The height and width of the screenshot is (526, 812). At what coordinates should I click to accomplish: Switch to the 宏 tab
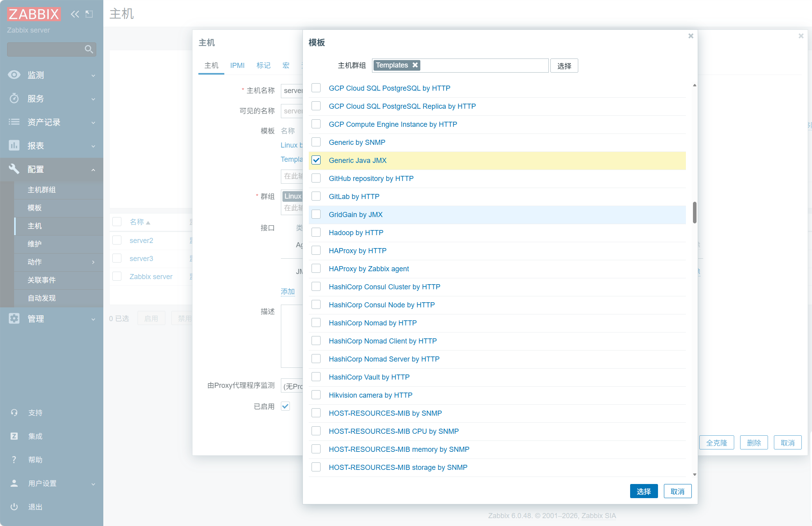tap(286, 65)
